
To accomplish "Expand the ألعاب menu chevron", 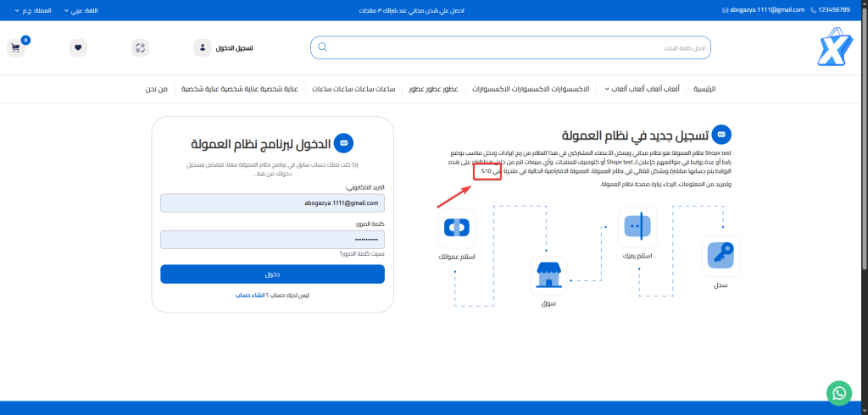I will (608, 89).
